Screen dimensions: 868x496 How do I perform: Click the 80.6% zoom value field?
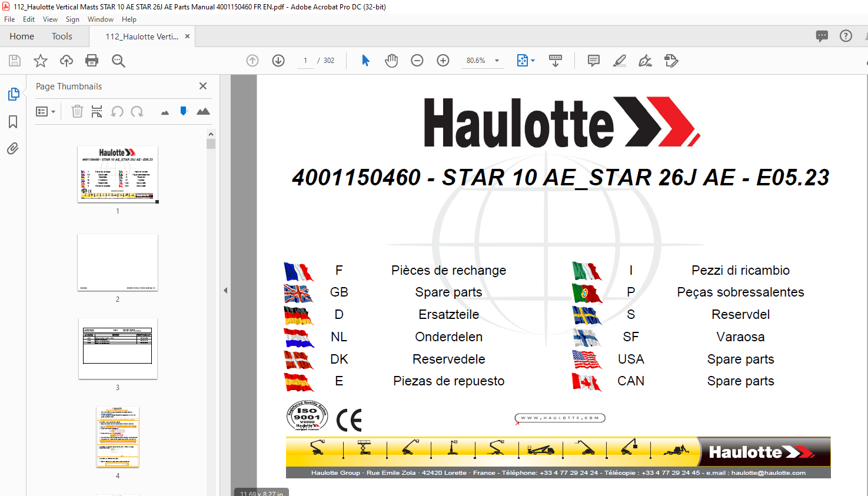coord(476,61)
